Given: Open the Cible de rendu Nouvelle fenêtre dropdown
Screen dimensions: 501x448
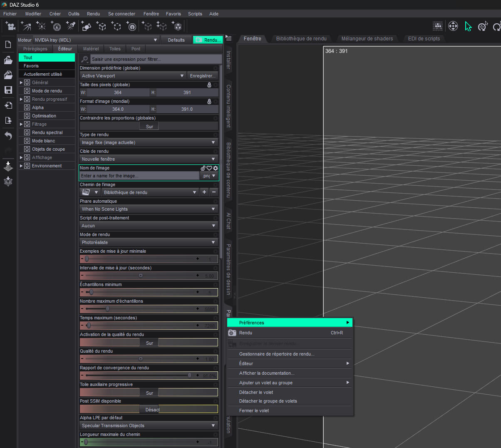Looking at the screenshot, I should 149,159.
